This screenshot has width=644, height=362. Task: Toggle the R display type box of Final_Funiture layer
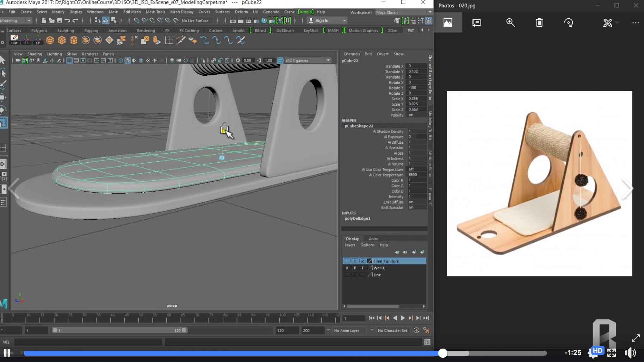[x=362, y=261]
